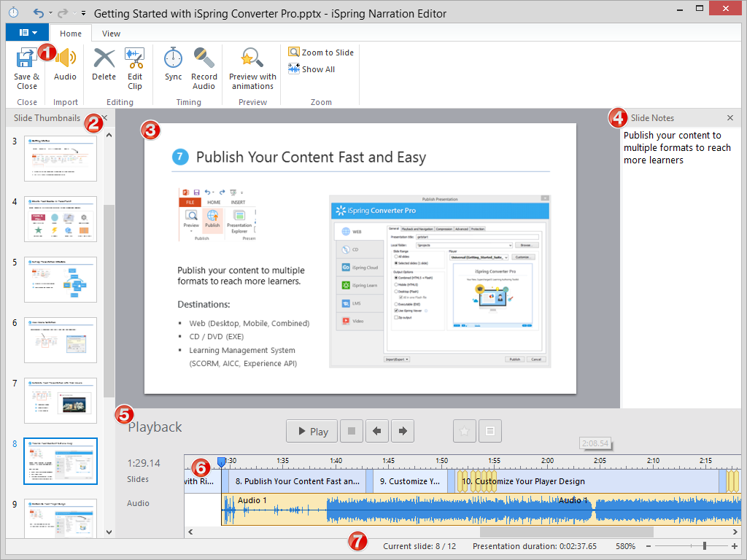This screenshot has height=560, width=747.
Task: Select slide 6 thumbnail
Action: 61,340
